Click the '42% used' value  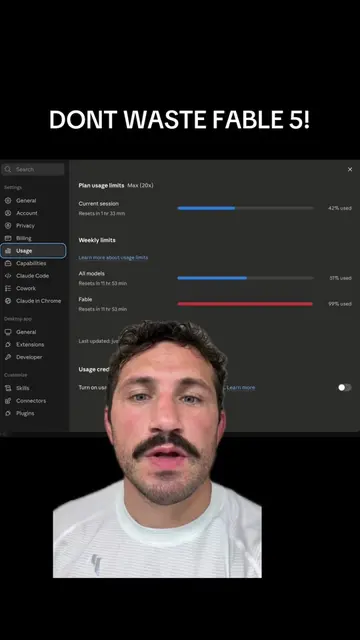coord(340,208)
